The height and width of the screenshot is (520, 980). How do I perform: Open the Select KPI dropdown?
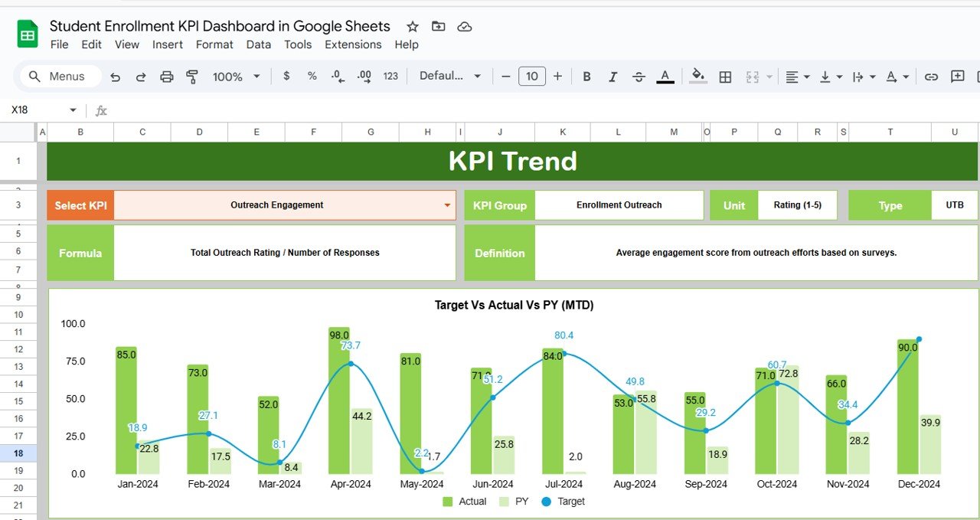tap(446, 205)
